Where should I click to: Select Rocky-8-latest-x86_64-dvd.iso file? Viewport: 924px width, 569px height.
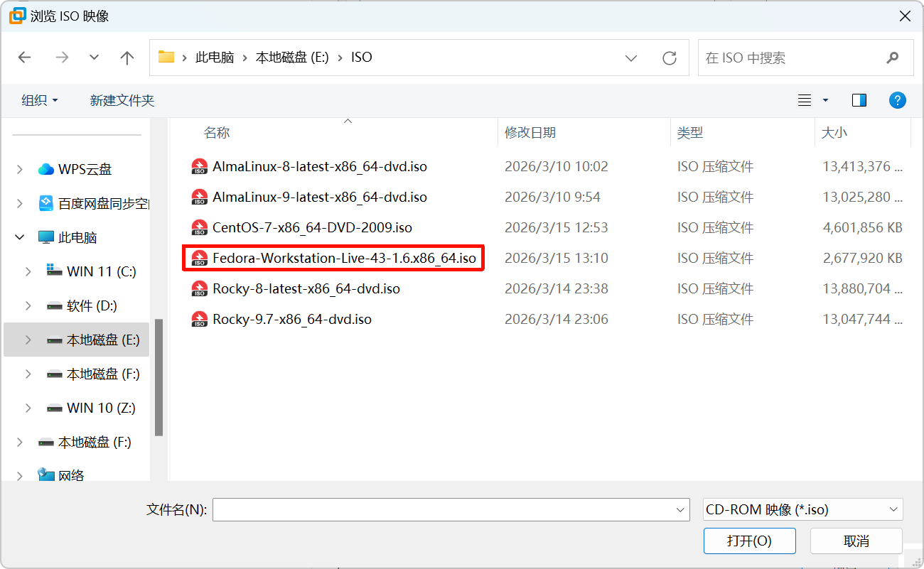[306, 288]
